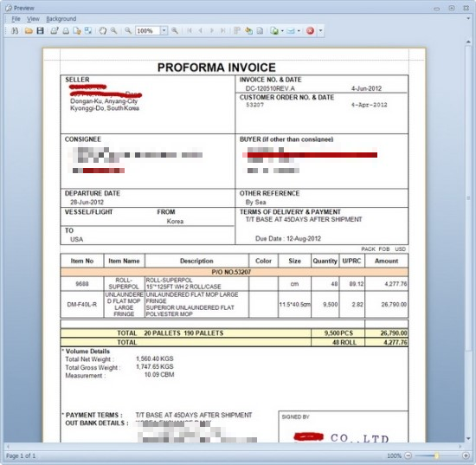Open toolbar options dropdown arrow
The height and width of the screenshot is (465, 476).
tap(320, 30)
